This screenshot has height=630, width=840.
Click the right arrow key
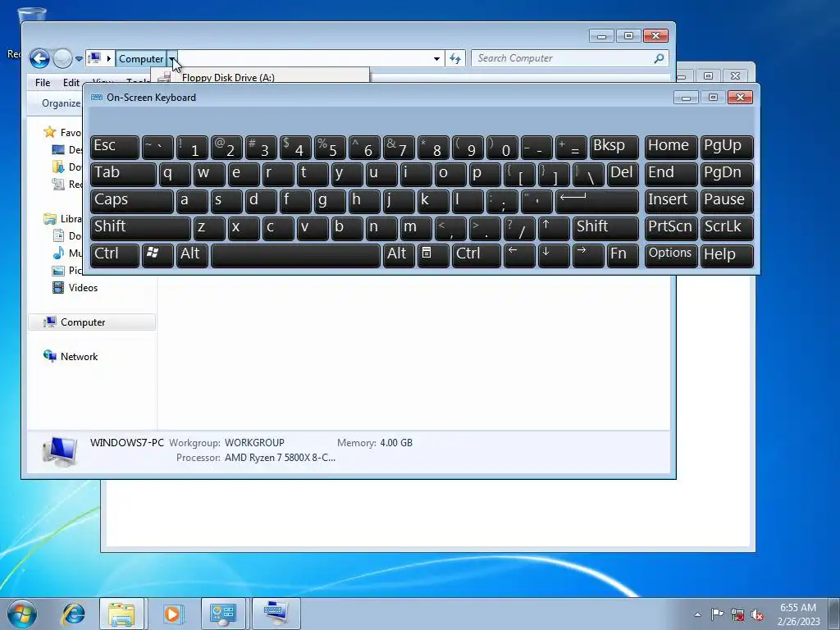tap(588, 255)
